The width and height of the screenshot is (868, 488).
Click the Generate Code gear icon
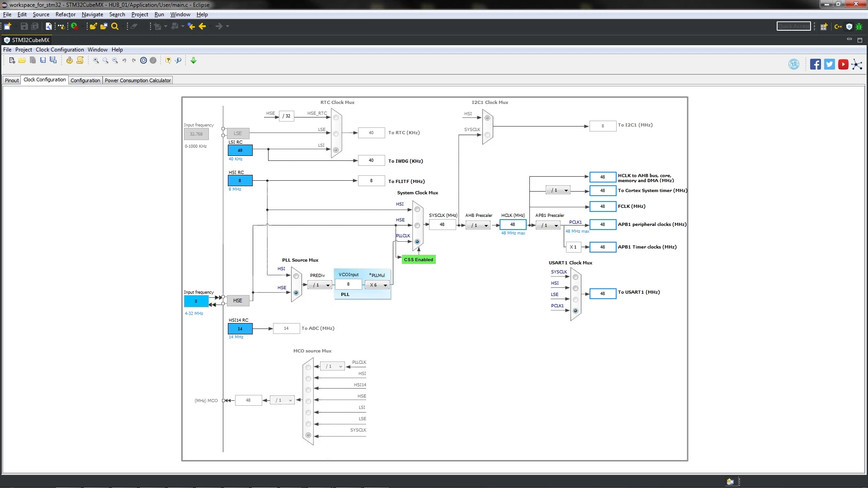coord(69,61)
